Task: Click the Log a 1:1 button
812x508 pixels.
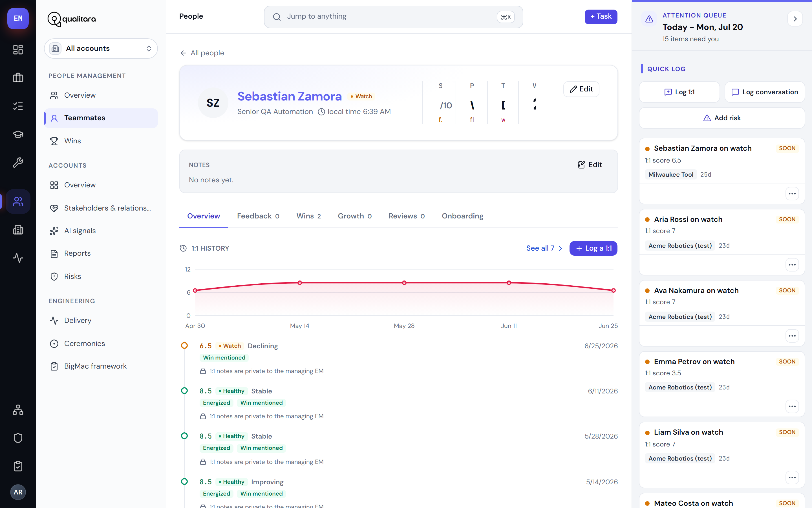Action: (593, 248)
